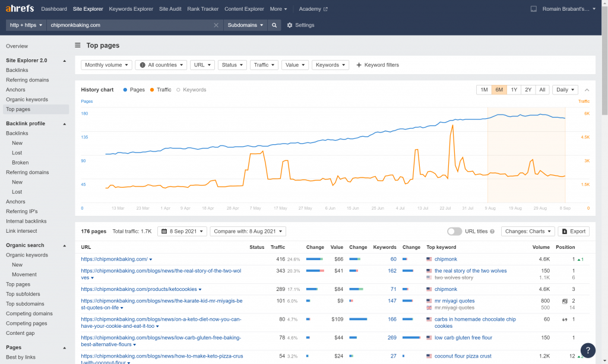Image resolution: width=608 pixels, height=364 pixels.
Task: Click the Ahrefs logo
Action: (20, 8)
